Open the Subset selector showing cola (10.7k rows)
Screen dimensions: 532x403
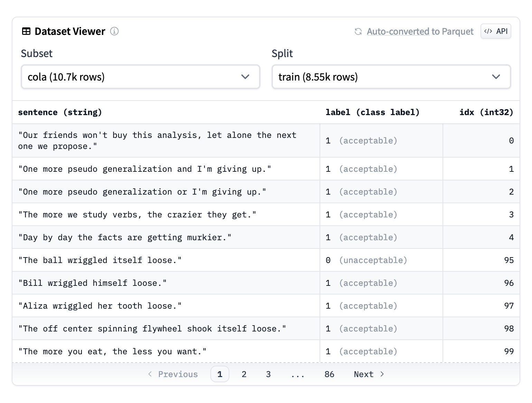[140, 77]
